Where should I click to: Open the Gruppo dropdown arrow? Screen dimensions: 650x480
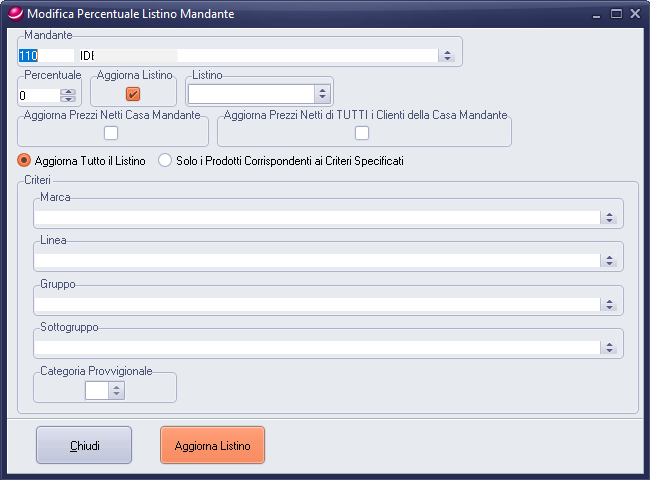click(608, 304)
